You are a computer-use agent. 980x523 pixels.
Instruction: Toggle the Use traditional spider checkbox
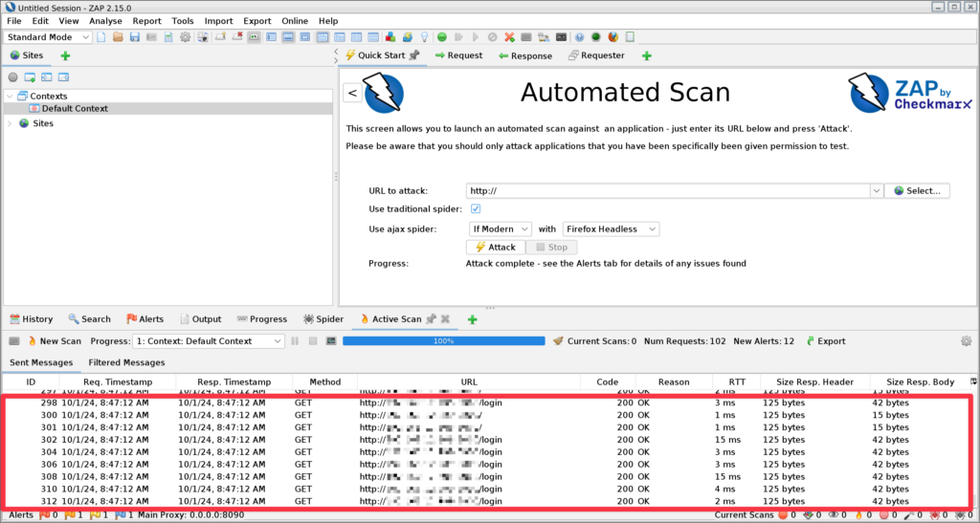[476, 209]
